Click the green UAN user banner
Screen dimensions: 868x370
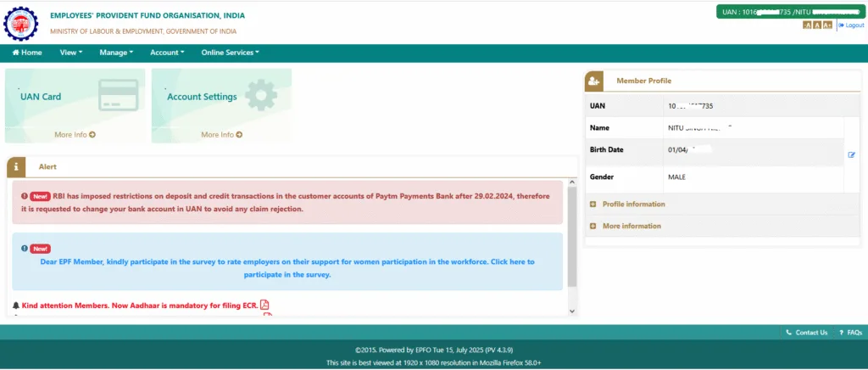pos(790,12)
